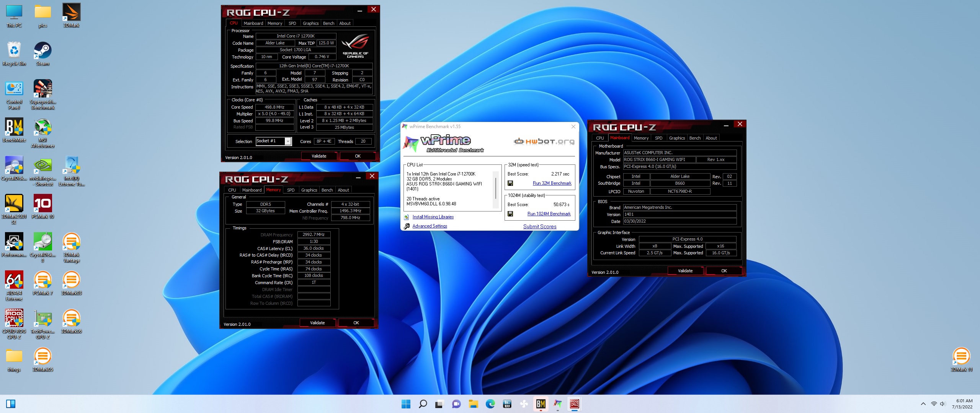Click DRAM Frequency 2992.7 MHz value

(314, 234)
